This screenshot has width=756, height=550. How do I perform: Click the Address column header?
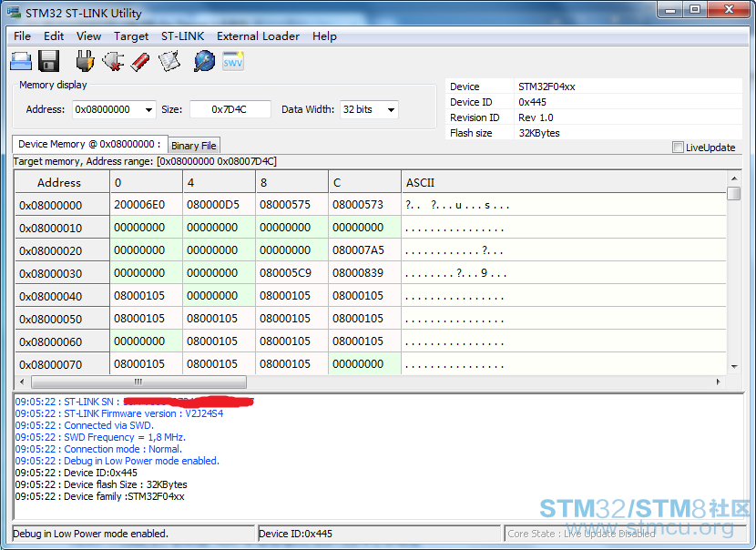pos(62,183)
